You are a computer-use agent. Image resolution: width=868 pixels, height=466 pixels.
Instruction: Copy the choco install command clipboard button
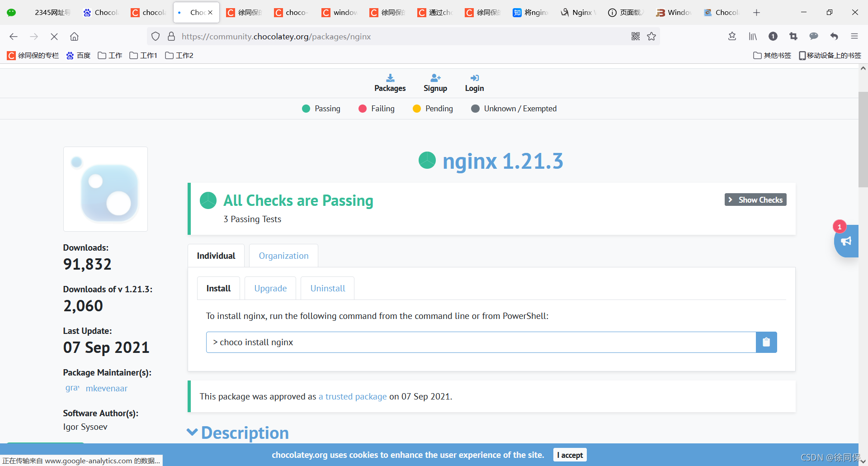click(766, 342)
